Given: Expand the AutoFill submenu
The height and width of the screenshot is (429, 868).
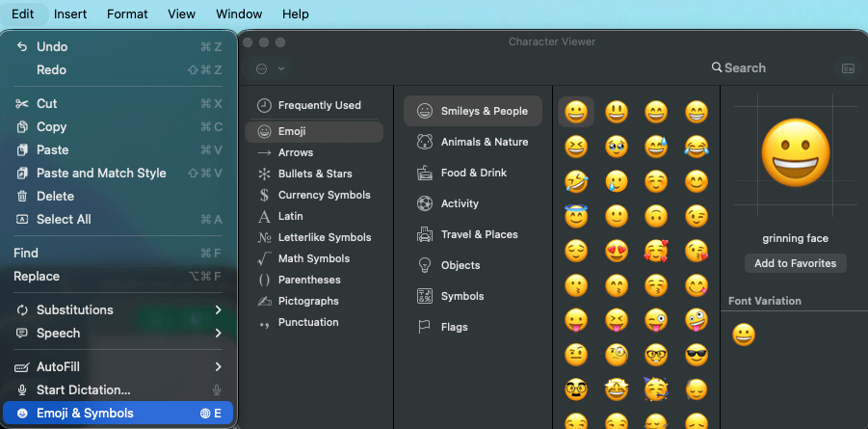Looking at the screenshot, I should (x=118, y=367).
